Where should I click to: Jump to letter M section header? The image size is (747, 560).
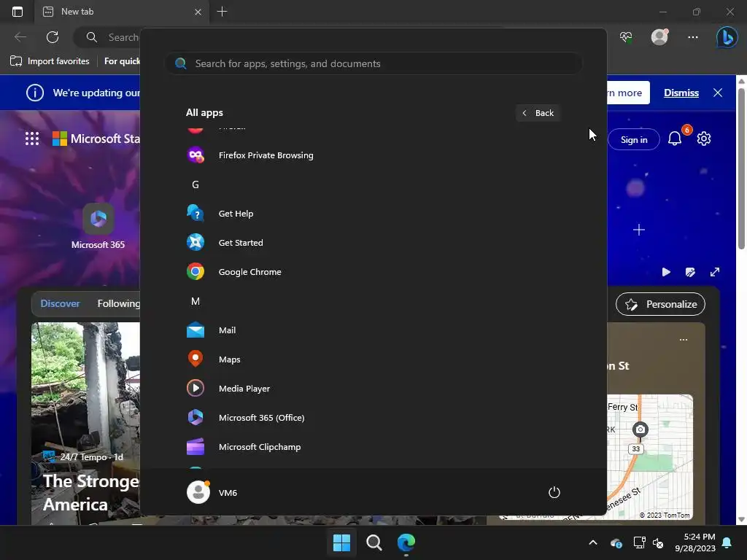click(196, 301)
